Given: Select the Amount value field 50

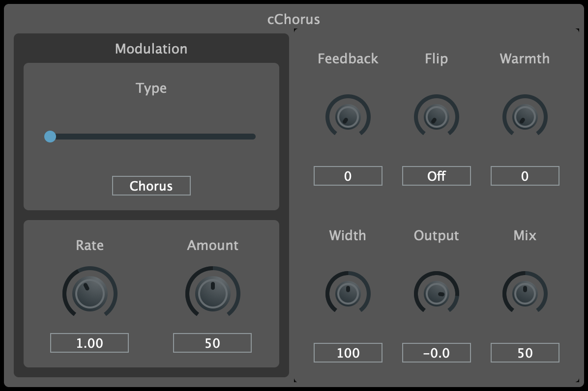Looking at the screenshot, I should point(212,343).
